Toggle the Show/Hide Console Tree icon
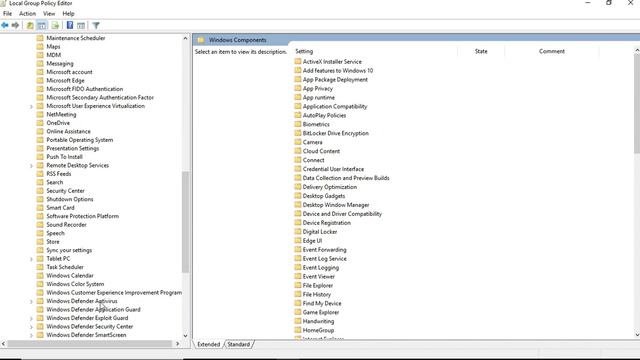Screen dimensions: 640x360 pyautogui.click(x=42, y=25)
